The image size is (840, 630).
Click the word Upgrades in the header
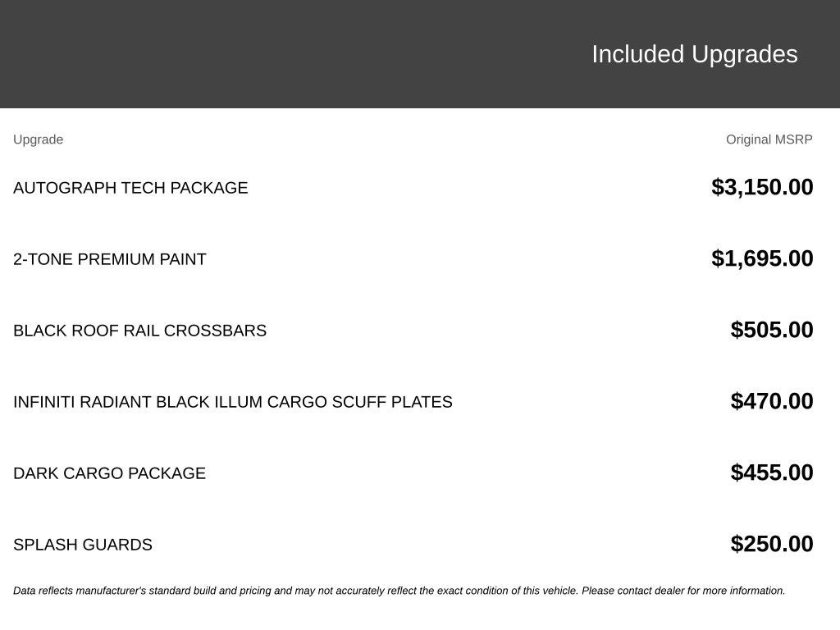tap(744, 55)
